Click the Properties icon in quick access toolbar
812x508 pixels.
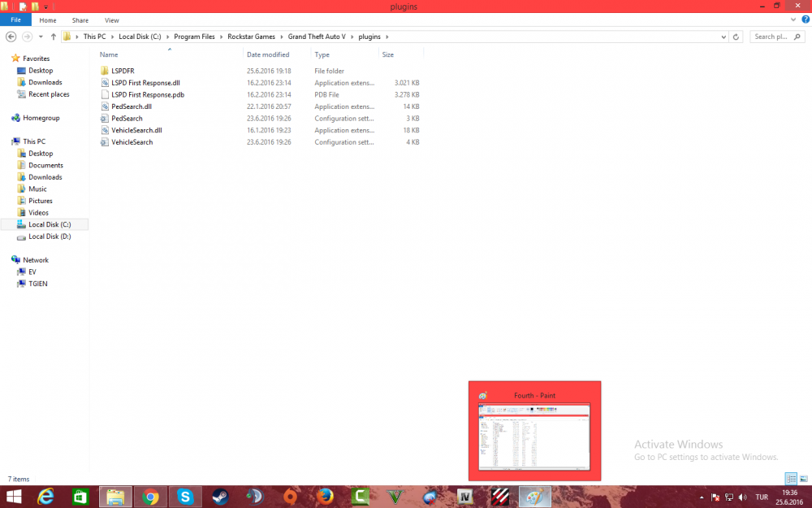pos(23,7)
